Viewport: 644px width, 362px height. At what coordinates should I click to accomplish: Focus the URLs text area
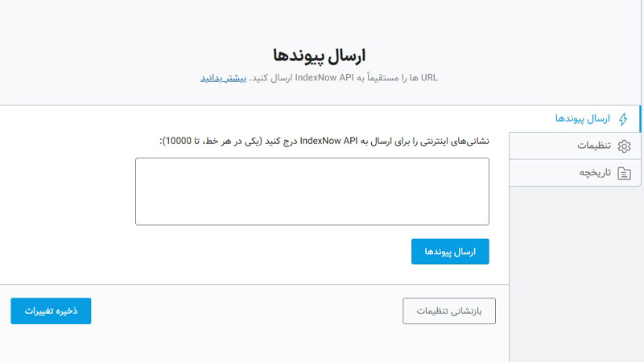312,191
